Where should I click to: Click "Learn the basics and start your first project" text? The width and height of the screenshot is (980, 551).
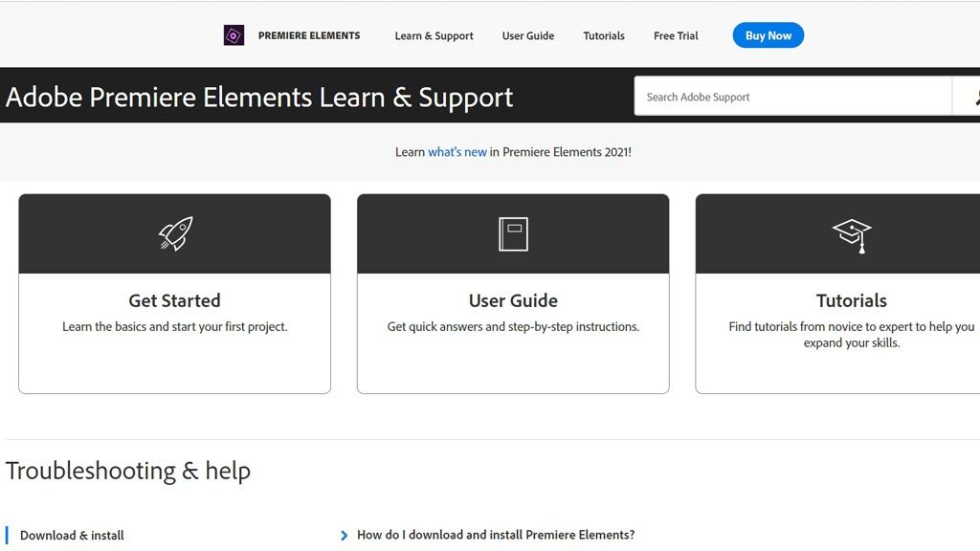point(174,327)
